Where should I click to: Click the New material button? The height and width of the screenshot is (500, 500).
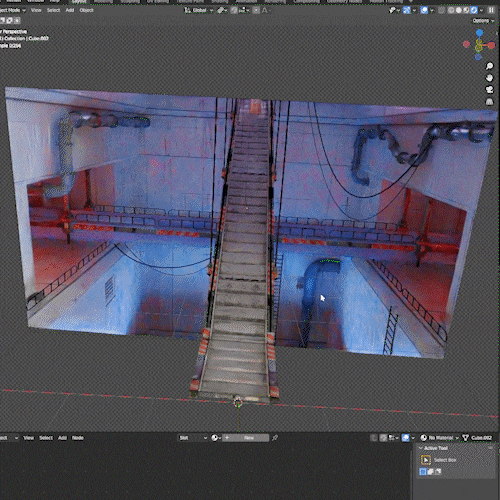tap(249, 438)
